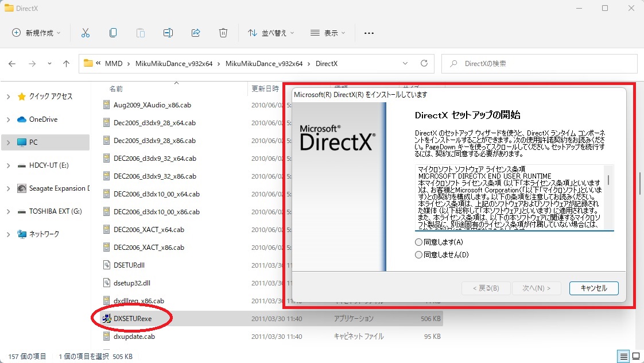Expand the OneDrive tree node
This screenshot has height=363, width=644.
[8, 119]
